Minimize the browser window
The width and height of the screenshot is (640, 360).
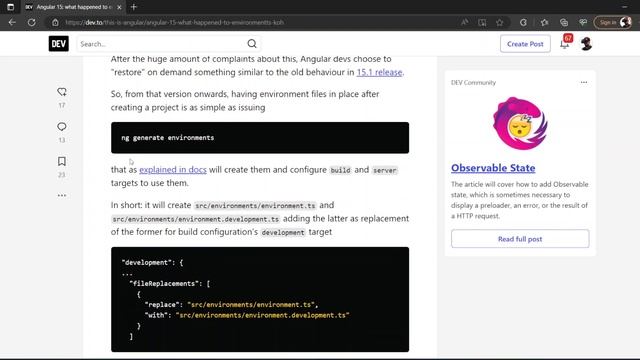[624, 7]
